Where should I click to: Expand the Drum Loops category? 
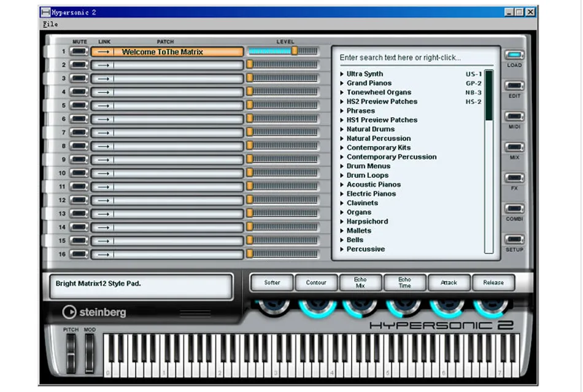[x=342, y=175]
